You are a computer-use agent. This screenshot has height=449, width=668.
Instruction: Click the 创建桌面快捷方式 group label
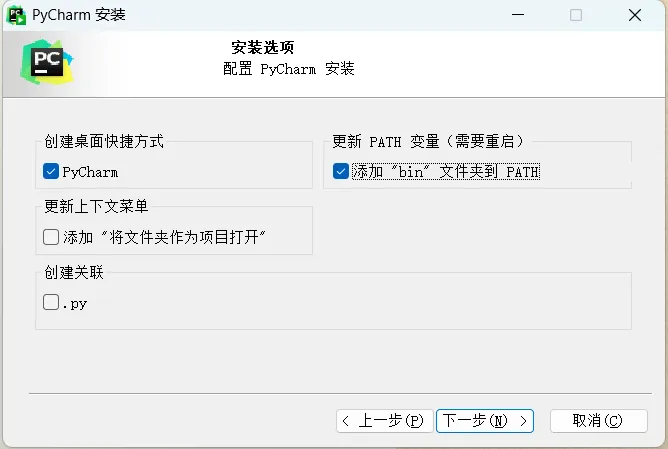[104, 142]
